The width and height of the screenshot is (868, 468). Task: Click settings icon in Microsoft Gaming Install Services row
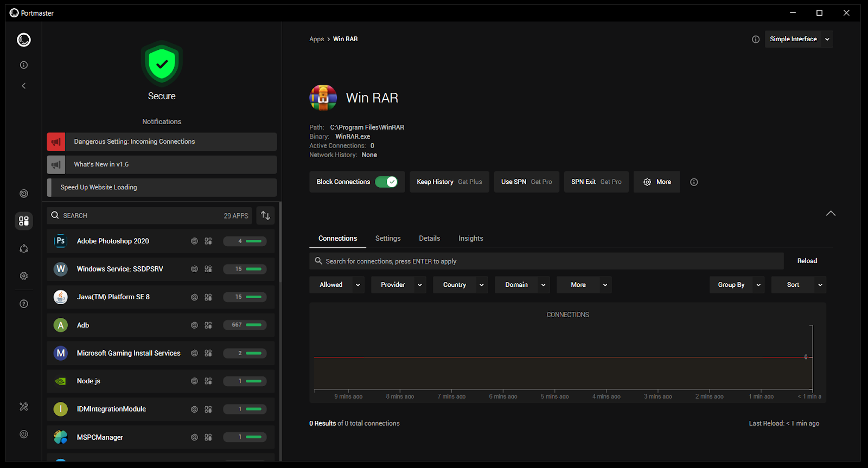208,353
